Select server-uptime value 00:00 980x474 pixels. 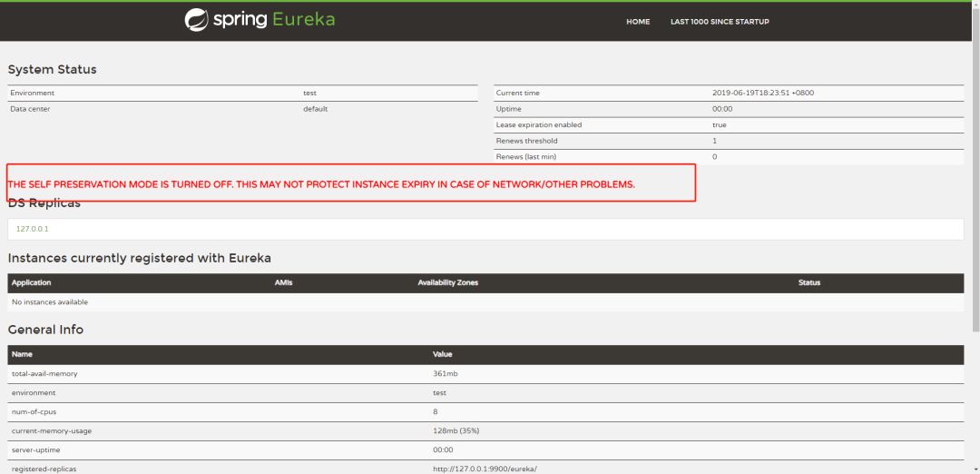(x=443, y=449)
